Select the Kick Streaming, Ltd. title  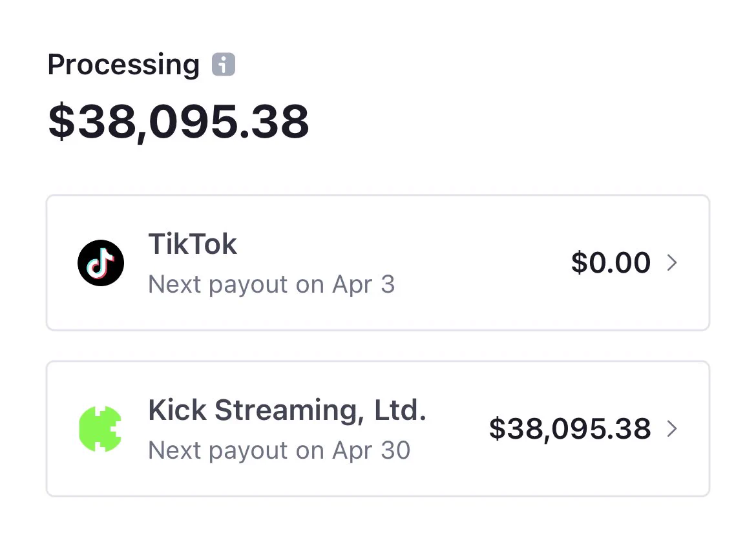[288, 410]
